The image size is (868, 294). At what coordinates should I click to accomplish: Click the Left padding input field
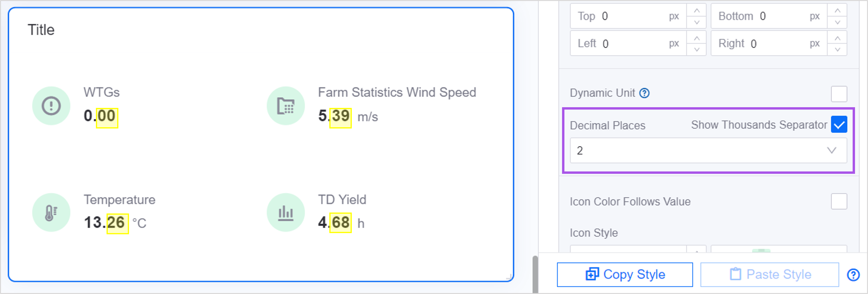tap(633, 43)
